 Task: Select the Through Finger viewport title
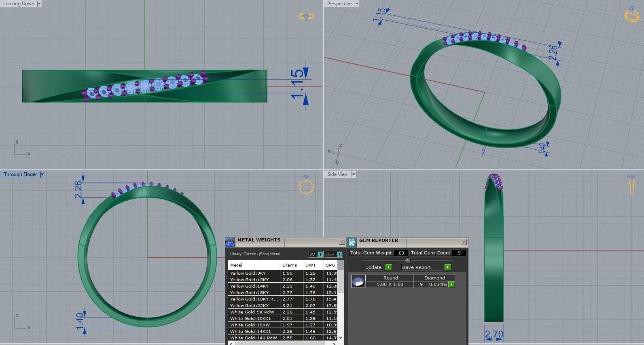[x=20, y=174]
